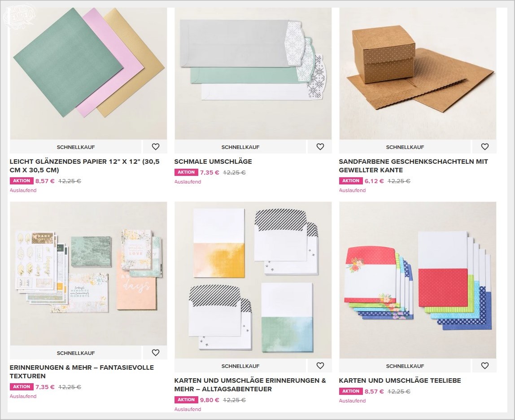Click heart for Karten und Umschläge Alltagsabenteuer
Screen dimensions: 515x420
(x=320, y=366)
